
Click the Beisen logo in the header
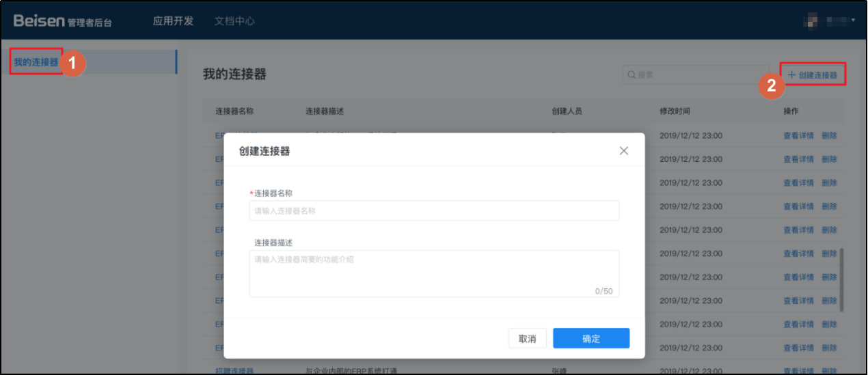pyautogui.click(x=39, y=21)
